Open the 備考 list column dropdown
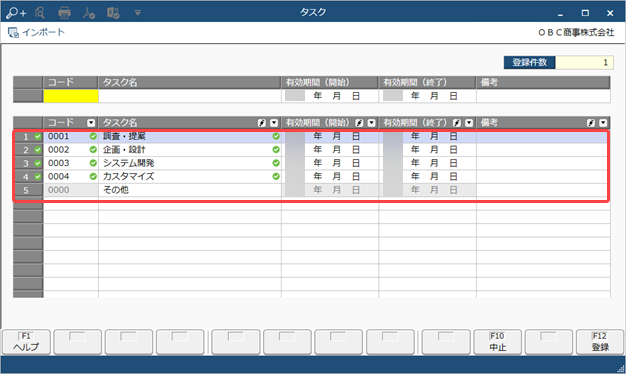This screenshot has height=374, width=626. coord(603,123)
